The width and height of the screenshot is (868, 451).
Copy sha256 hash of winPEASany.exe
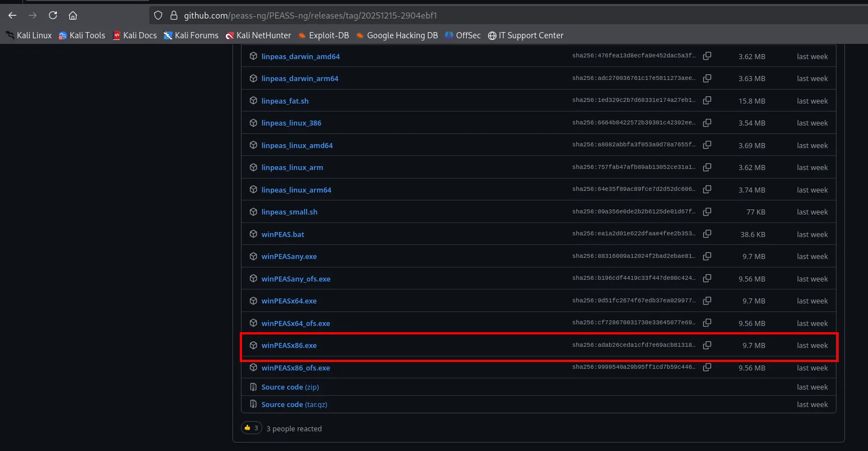(707, 256)
